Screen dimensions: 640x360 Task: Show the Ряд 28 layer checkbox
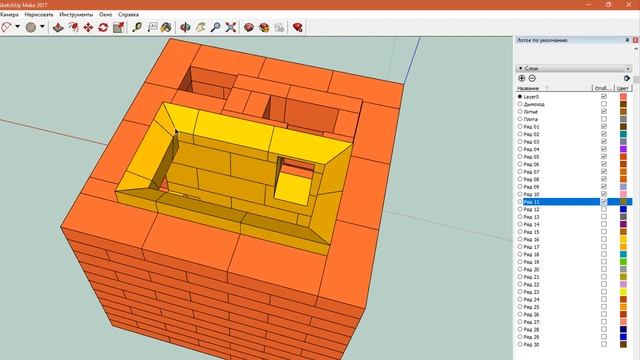tap(604, 329)
